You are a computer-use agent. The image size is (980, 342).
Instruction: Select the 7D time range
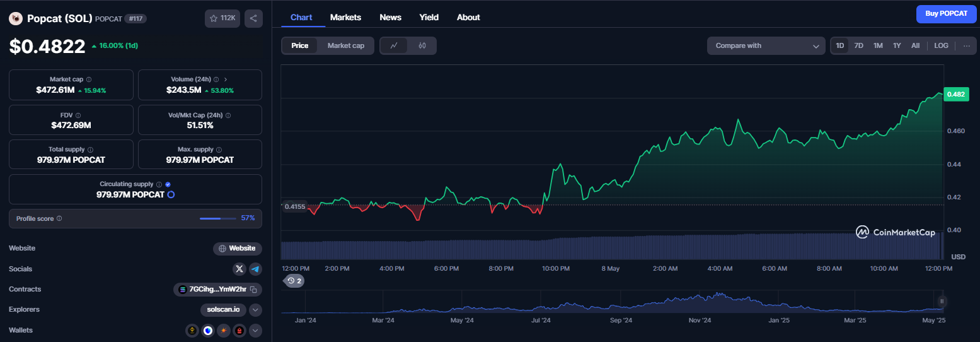[x=858, y=45]
